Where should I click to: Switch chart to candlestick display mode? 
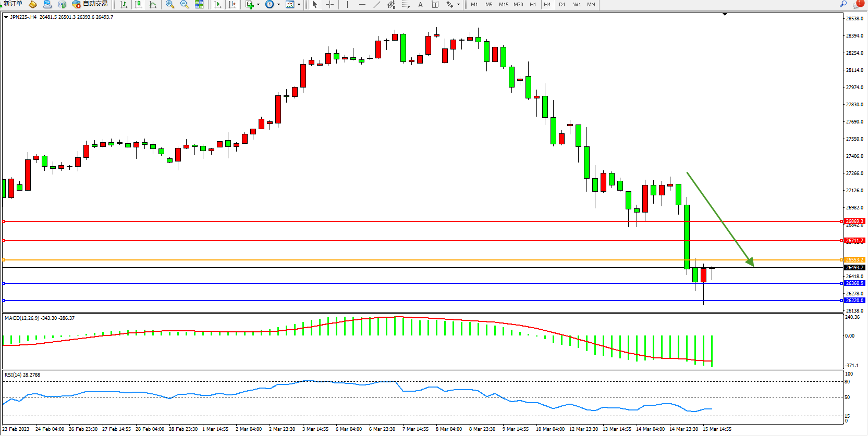(138, 5)
